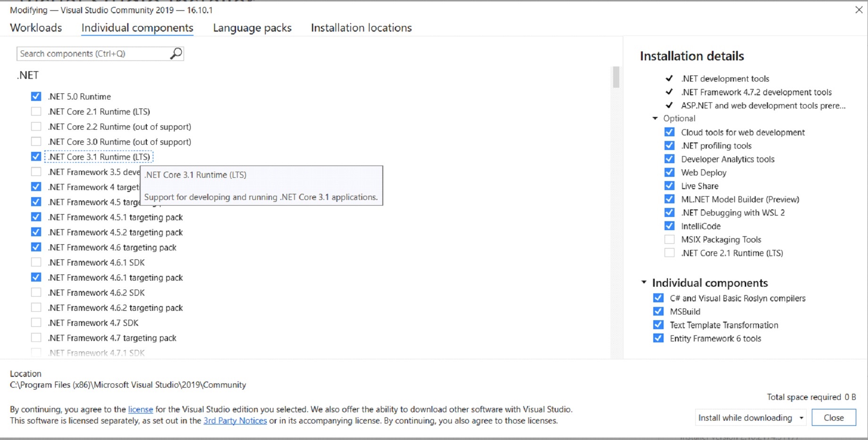Viewport: 868px width, 440px height.
Task: Uncheck IntelliCode option
Action: click(x=669, y=226)
